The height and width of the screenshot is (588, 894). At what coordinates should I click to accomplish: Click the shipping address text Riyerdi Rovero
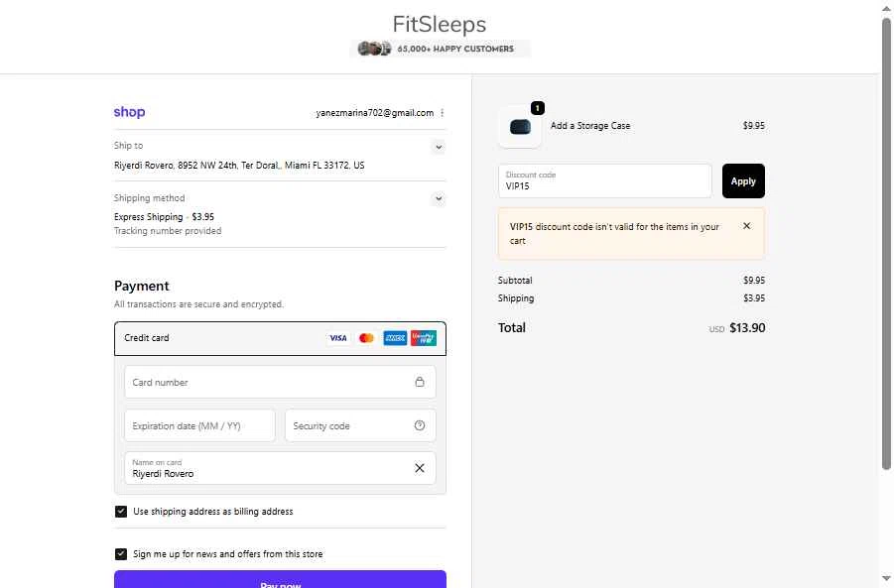(239, 166)
